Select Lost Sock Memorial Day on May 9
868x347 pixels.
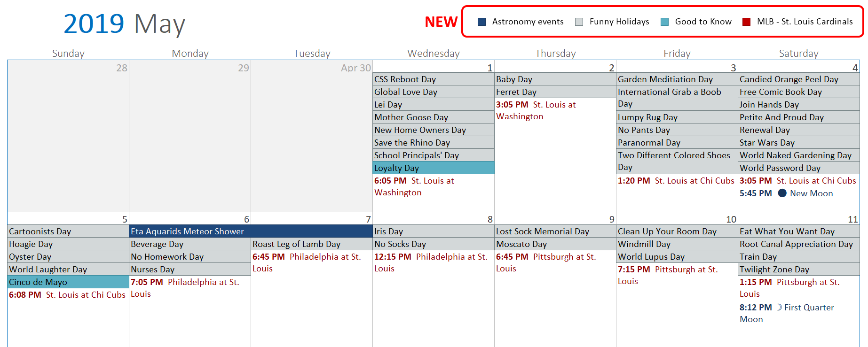555,231
